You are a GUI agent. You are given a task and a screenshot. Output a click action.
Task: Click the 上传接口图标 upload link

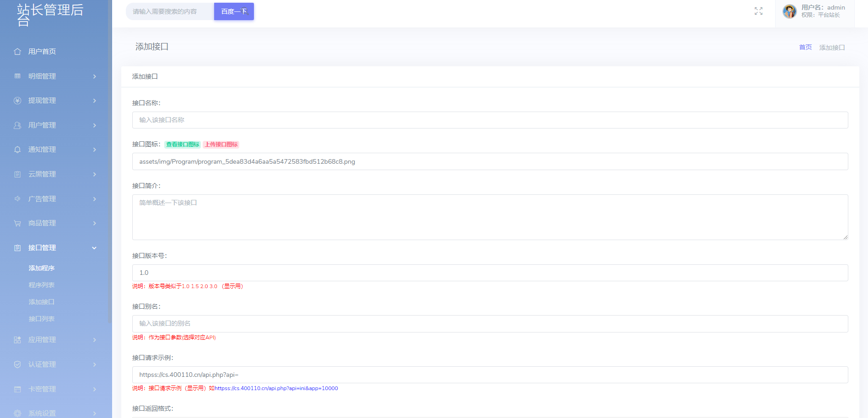click(221, 145)
